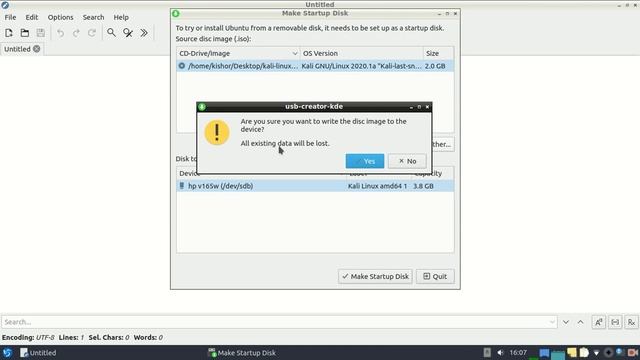Open the Help menu
This screenshot has height=360, width=640.
click(121, 17)
